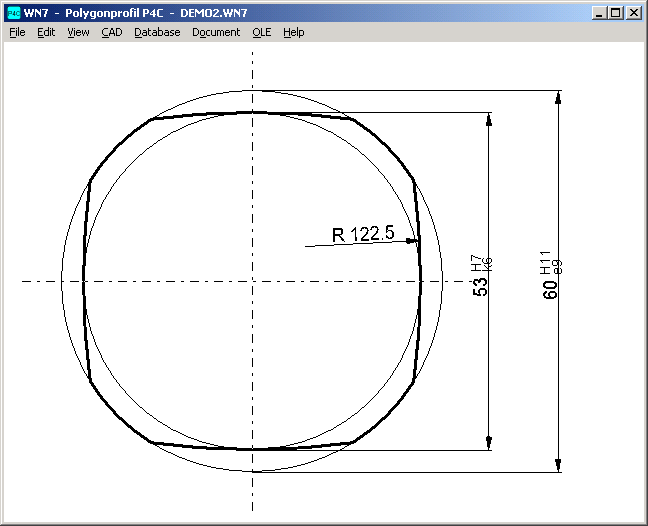Viewport: 648px width, 526px height.
Task: Open the Database menu
Action: [x=157, y=32]
